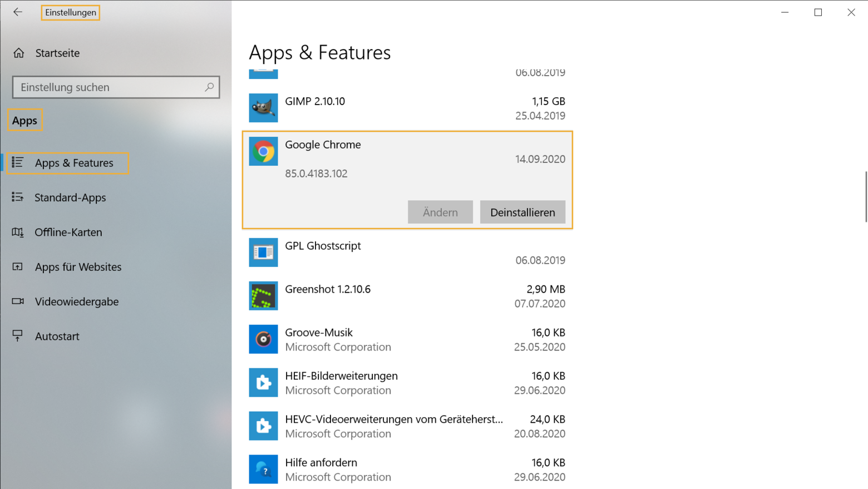Click the Groove-Musik icon

point(263,339)
